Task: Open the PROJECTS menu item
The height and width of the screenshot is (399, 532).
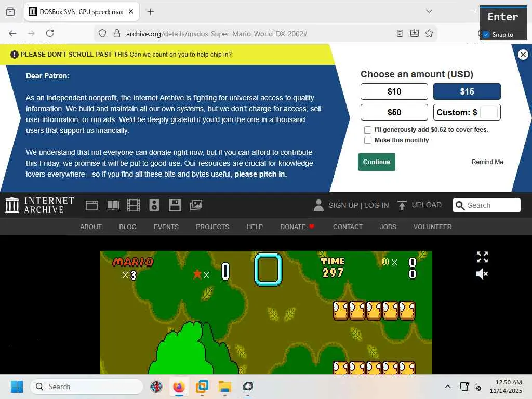Action: tap(212, 227)
